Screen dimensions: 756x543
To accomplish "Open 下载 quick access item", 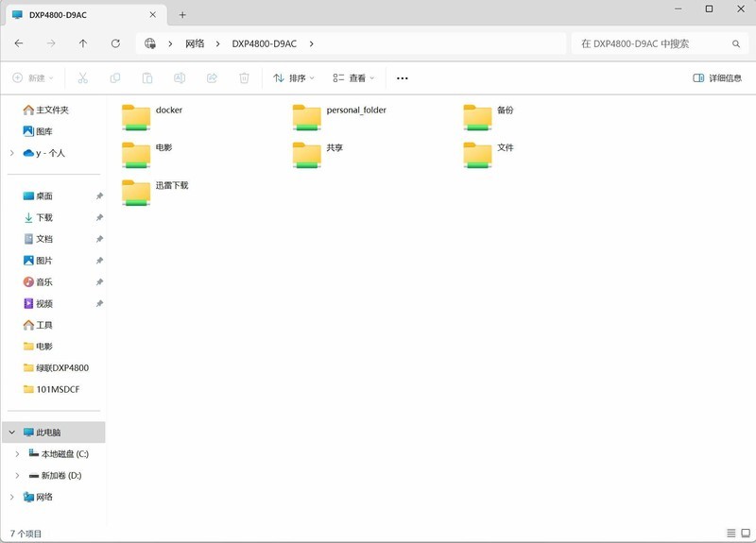I will click(x=38, y=218).
